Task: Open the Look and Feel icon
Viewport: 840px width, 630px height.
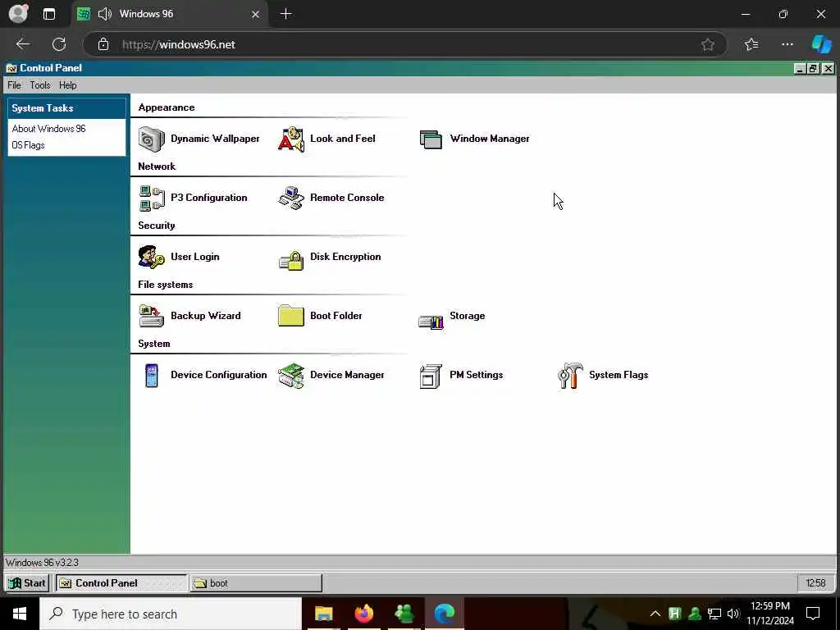Action: pos(291,139)
